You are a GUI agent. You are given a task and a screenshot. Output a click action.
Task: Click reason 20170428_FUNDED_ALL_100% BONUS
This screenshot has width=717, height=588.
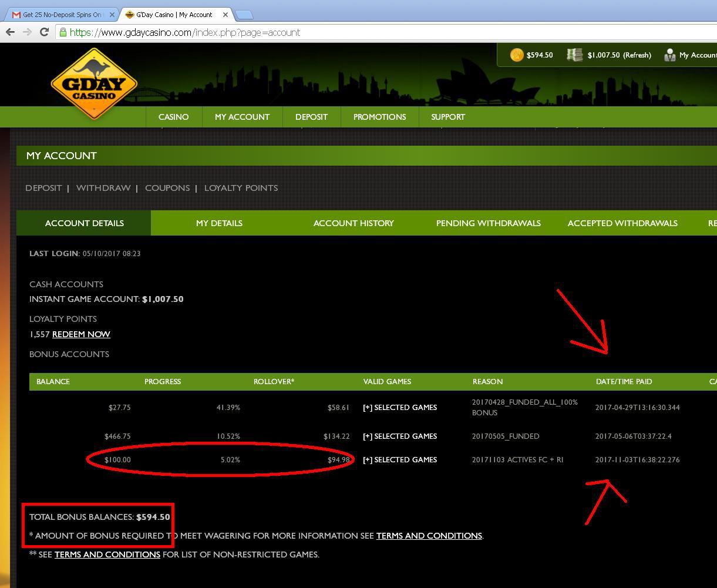pyautogui.click(x=525, y=408)
